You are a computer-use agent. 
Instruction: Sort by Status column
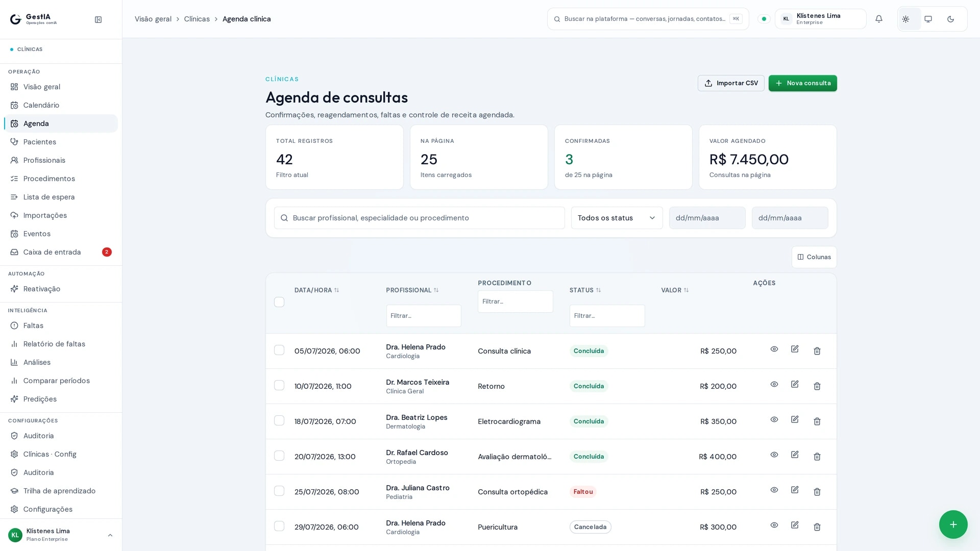[x=585, y=290]
